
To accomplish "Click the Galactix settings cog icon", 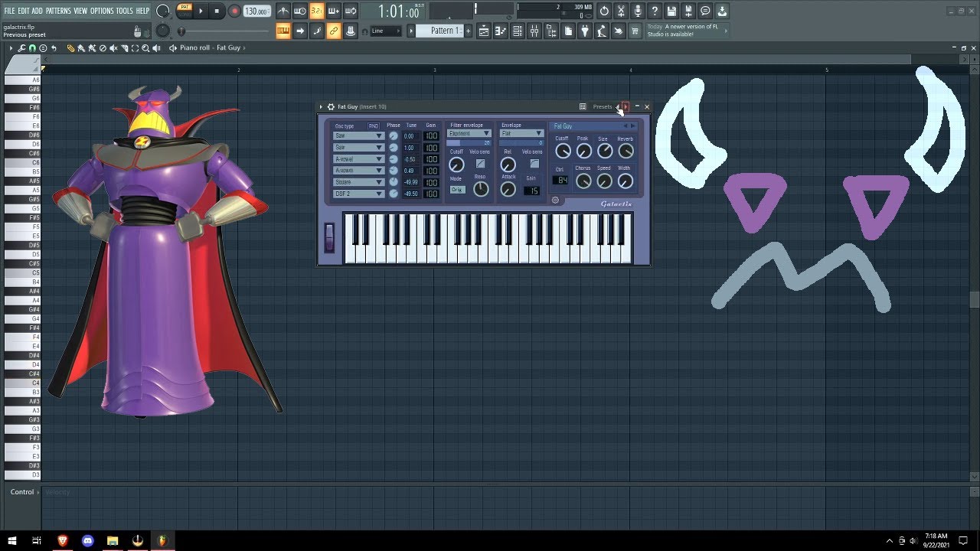I will pyautogui.click(x=555, y=200).
